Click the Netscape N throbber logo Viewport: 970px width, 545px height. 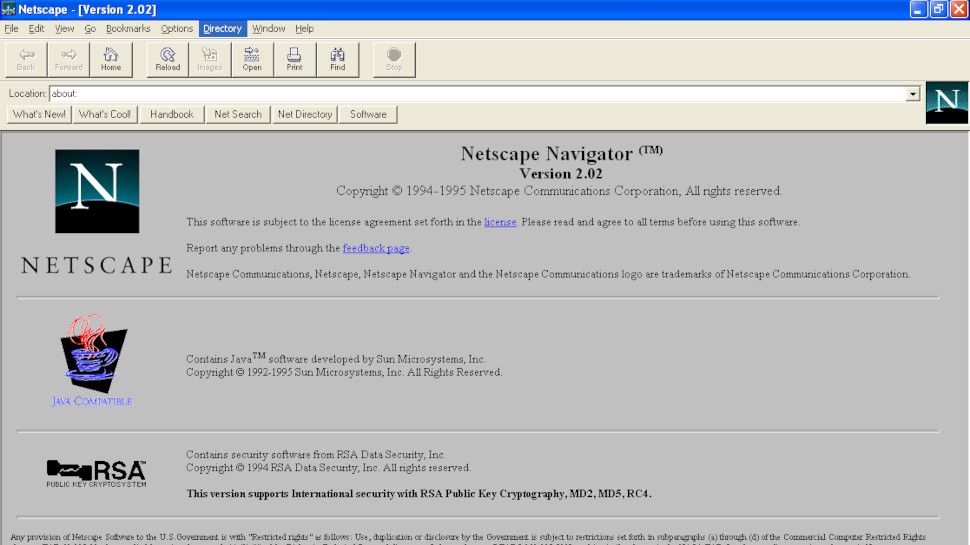click(x=946, y=102)
